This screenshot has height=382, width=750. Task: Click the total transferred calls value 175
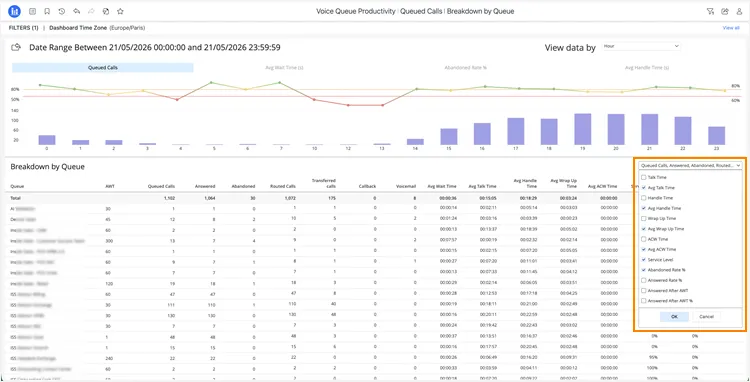[x=332, y=198]
